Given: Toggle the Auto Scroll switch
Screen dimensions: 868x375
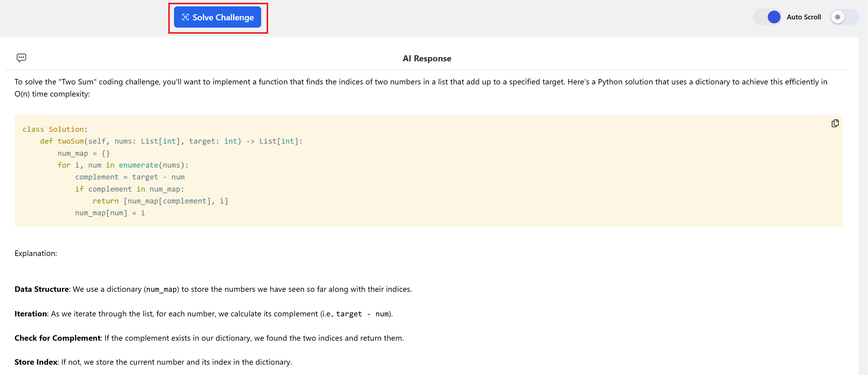Looking at the screenshot, I should (768, 17).
